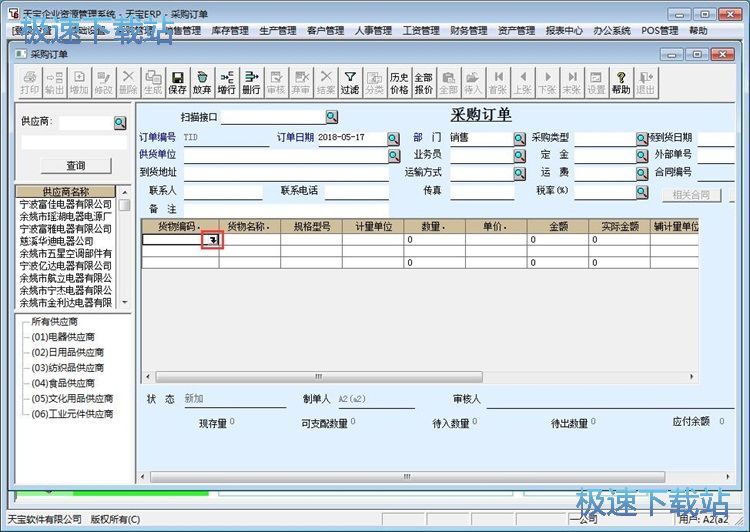Open the scan interface (扫描接口) lookup icon
750x532 pixels.
(x=332, y=117)
